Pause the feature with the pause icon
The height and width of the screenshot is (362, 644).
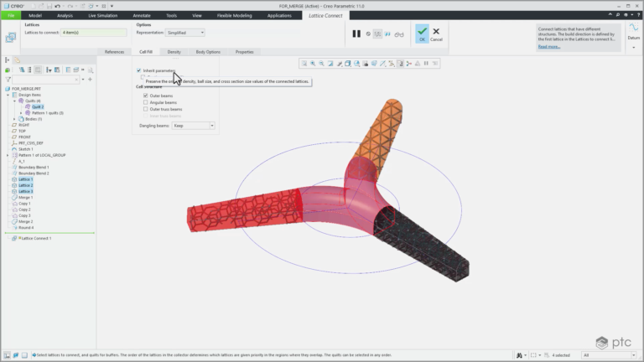[x=356, y=34]
